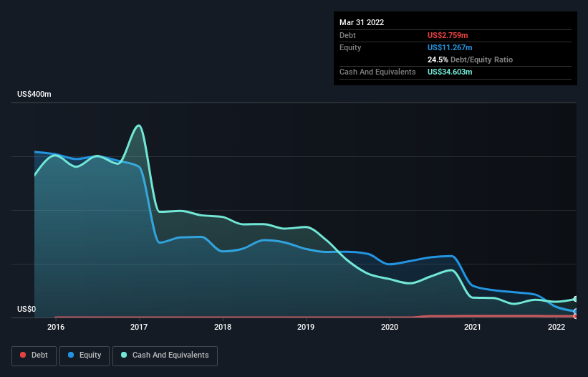Click the US$400m y-axis label
588x377 pixels.
coord(34,94)
